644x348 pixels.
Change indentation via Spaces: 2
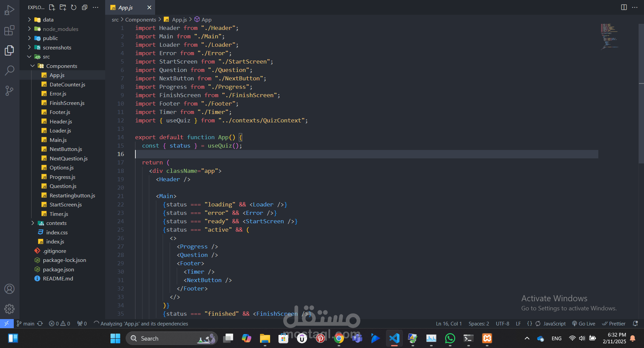479,323
